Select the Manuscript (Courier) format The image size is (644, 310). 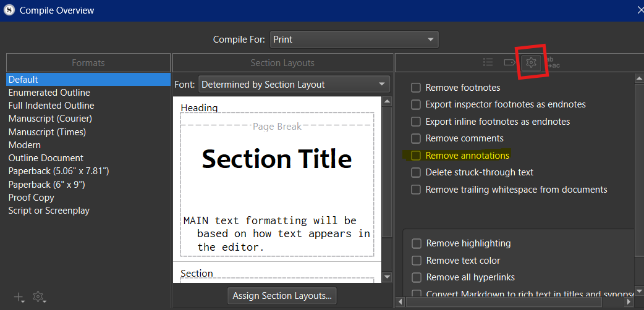[x=50, y=119]
